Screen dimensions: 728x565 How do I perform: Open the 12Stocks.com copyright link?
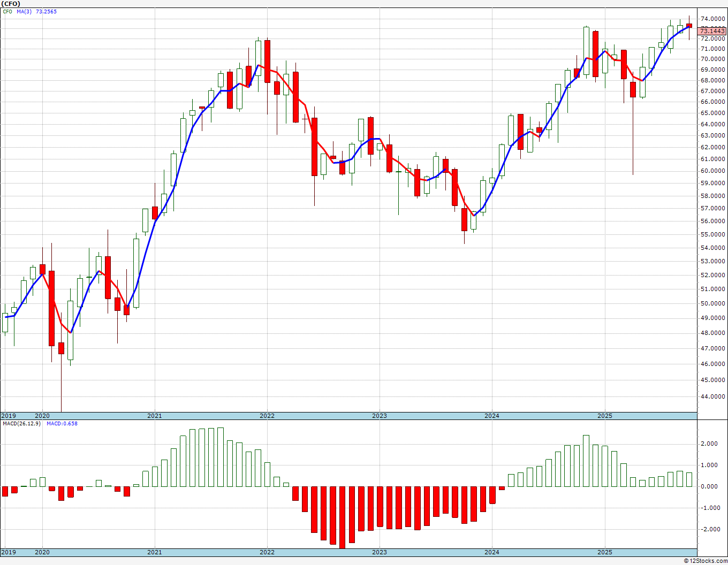(x=706, y=561)
